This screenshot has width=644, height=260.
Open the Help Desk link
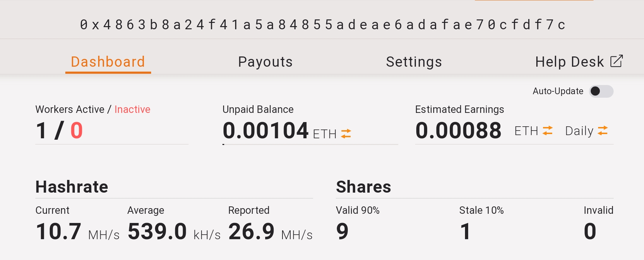[569, 62]
